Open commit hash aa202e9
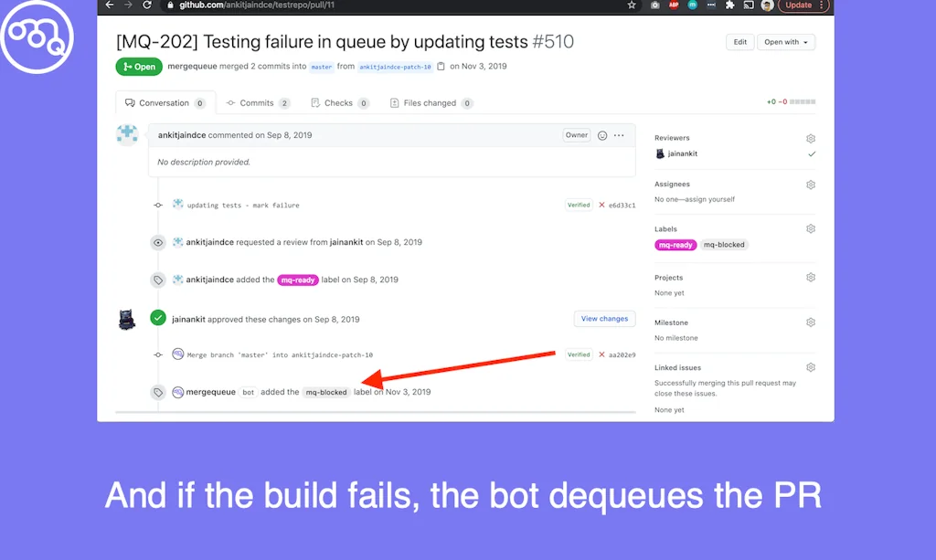 (x=622, y=354)
